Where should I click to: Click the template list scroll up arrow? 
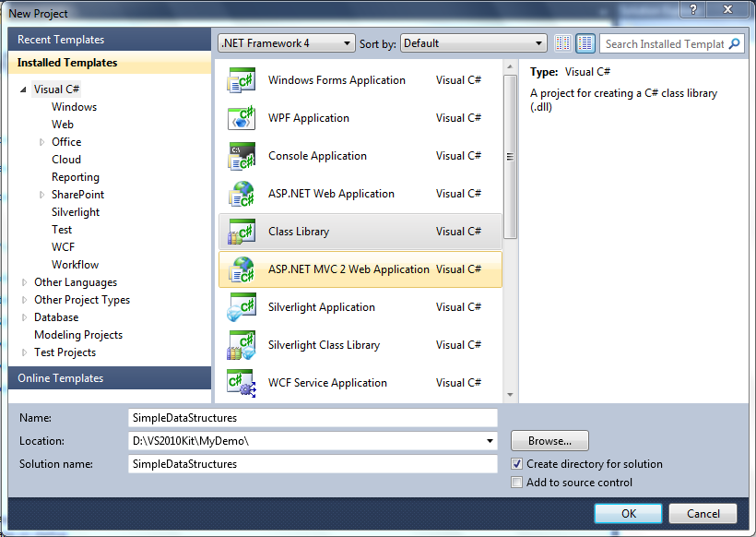(510, 66)
